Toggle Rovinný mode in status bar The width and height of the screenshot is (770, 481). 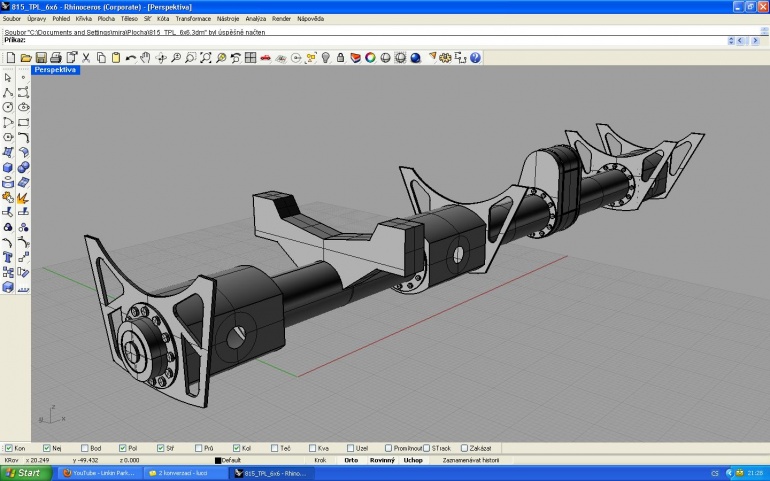pos(382,460)
